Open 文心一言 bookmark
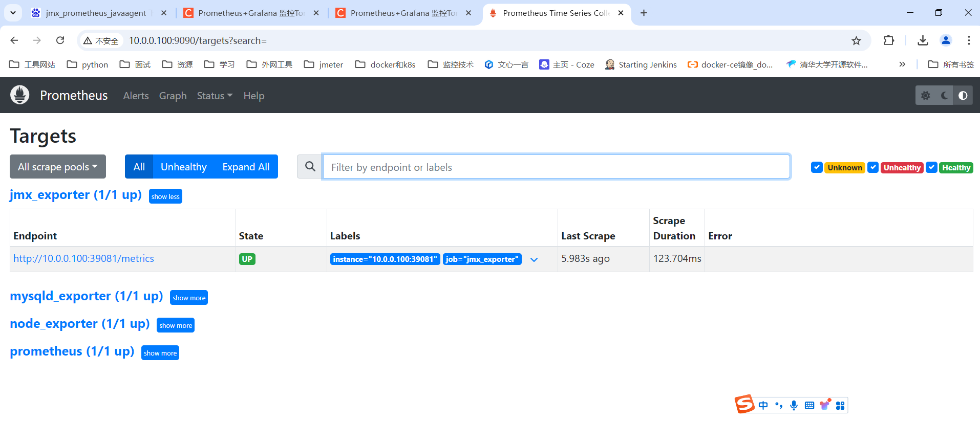Image resolution: width=980 pixels, height=443 pixels. [506, 64]
